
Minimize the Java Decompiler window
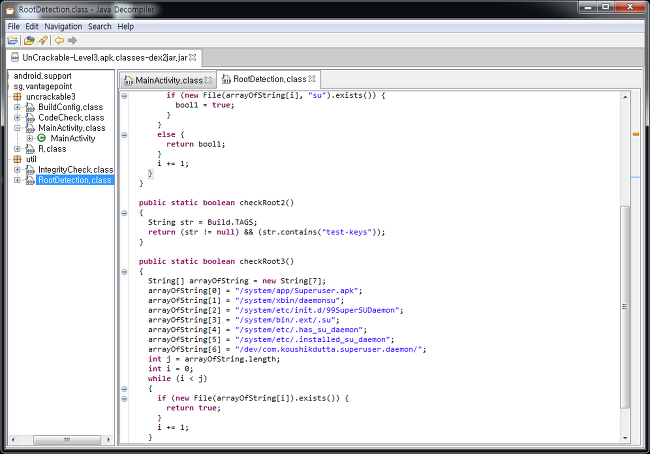tap(588, 7)
